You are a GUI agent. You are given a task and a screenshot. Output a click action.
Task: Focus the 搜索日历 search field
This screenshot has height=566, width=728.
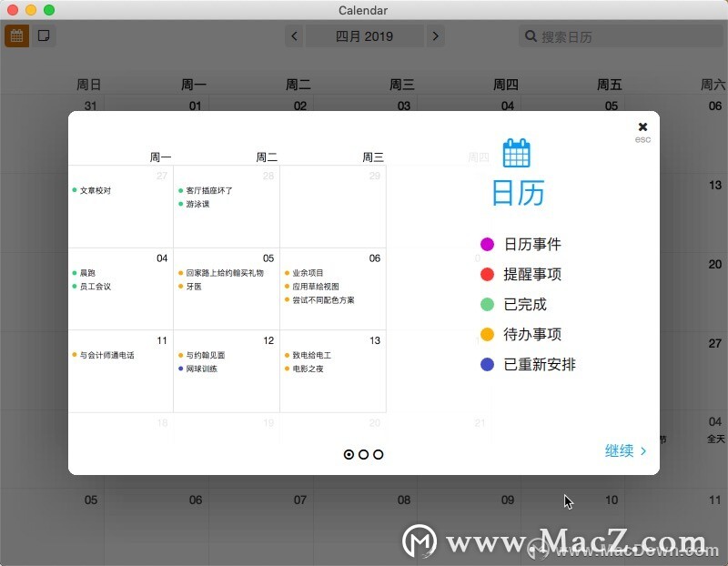point(621,36)
